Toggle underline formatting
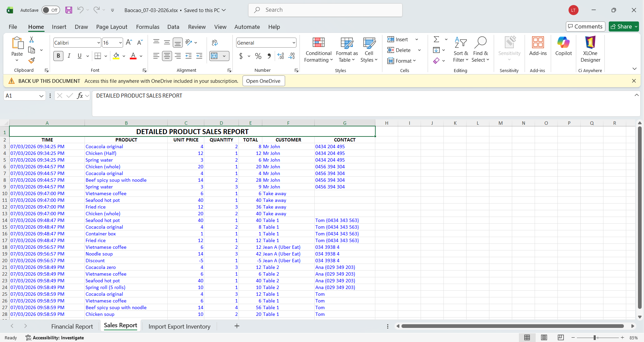This screenshot has width=644, height=342. [x=79, y=56]
